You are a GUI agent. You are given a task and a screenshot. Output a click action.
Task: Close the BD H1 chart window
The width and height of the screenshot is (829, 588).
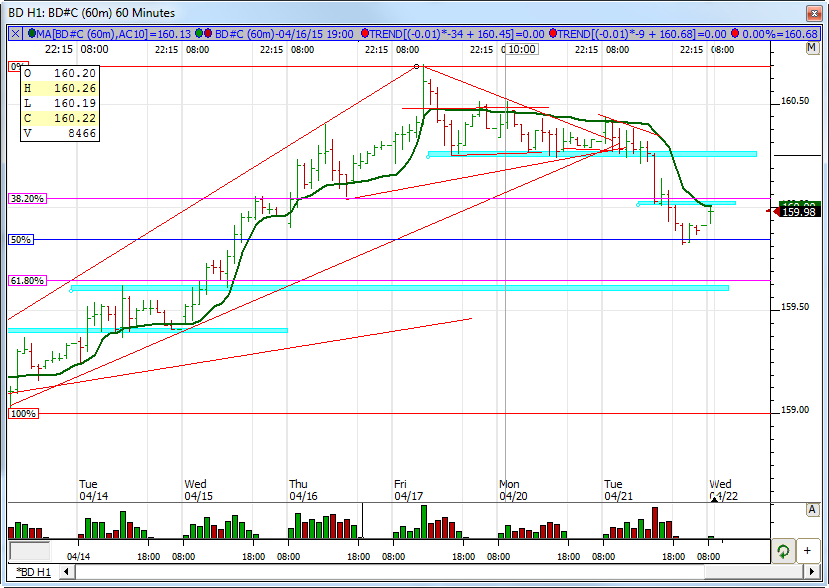(813, 13)
